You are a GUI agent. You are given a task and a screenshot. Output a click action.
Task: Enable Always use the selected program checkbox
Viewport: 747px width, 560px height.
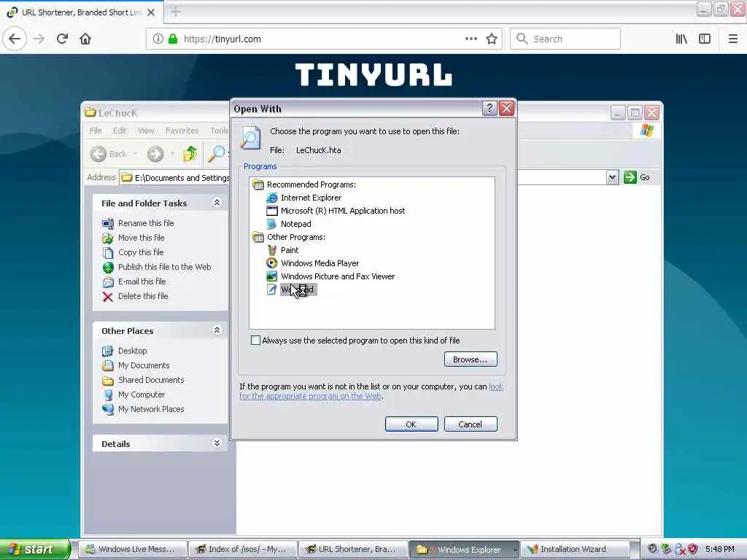pos(256,340)
